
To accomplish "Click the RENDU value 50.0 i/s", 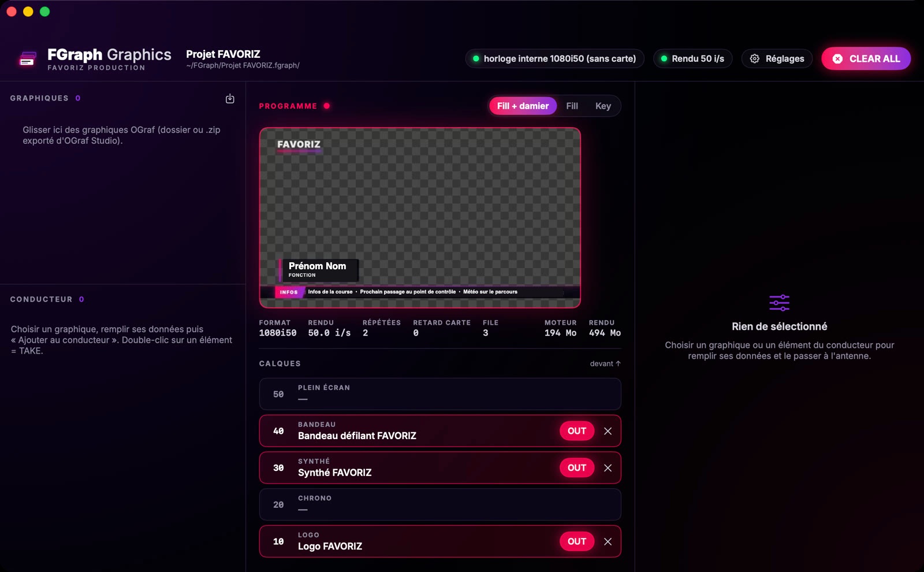I will [x=329, y=333].
